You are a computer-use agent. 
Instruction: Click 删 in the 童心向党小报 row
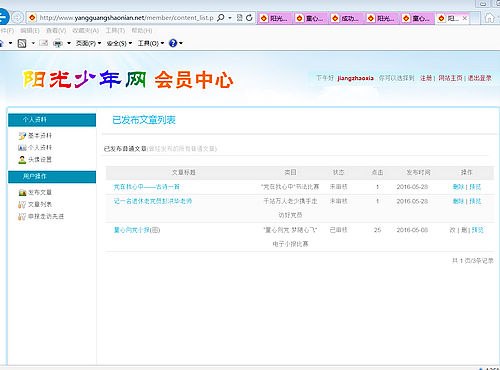(x=464, y=230)
